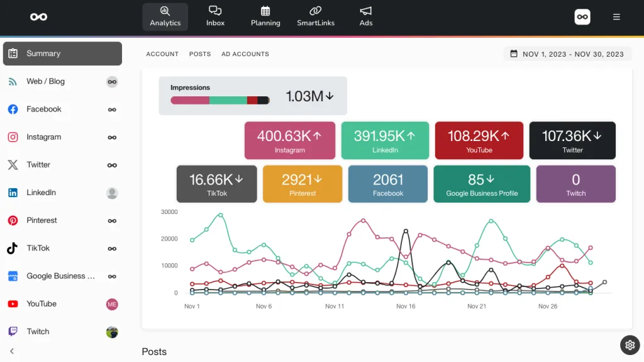Open the Nov 1 - Nov 30 date range picker
644x362 pixels.
[567, 54]
